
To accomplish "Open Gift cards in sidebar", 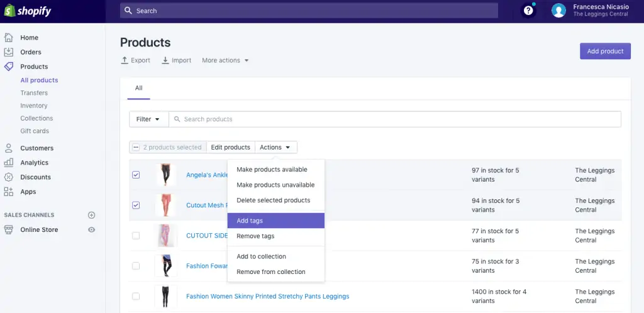I will (35, 131).
